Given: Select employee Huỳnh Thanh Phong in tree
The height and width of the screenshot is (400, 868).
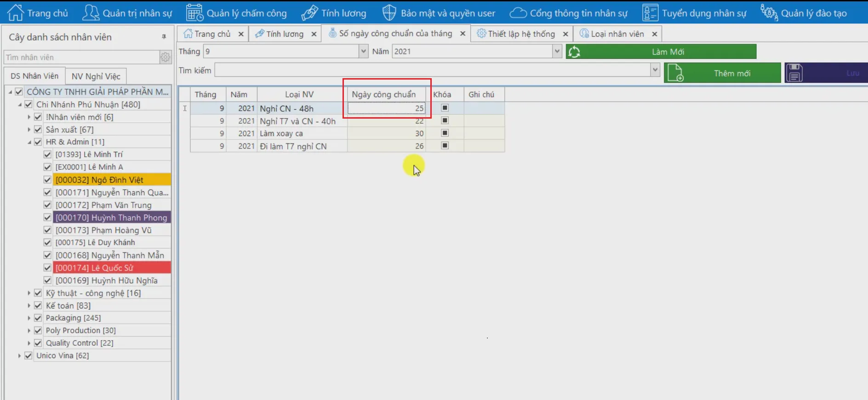Looking at the screenshot, I should (x=111, y=217).
